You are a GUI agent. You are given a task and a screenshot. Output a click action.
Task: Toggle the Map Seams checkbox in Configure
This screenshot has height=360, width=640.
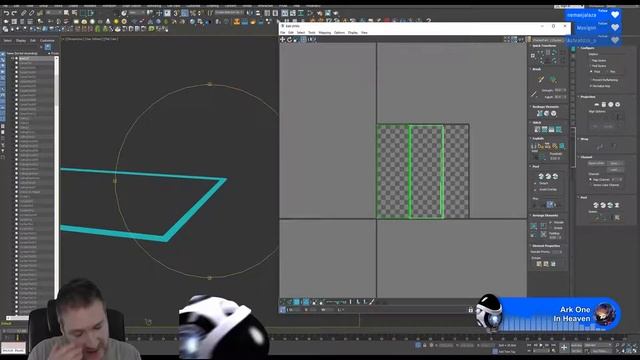590,60
